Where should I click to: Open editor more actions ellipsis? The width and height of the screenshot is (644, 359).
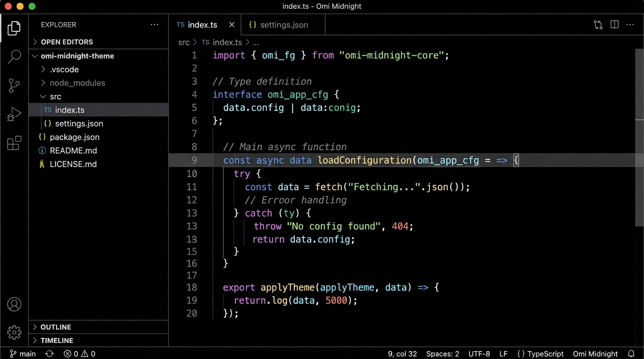click(x=630, y=25)
